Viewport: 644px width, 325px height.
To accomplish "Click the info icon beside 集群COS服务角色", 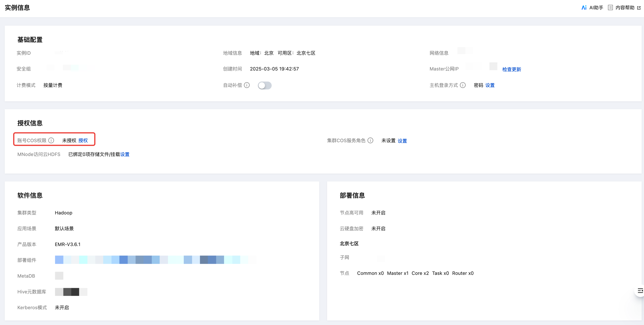I will 371,141.
